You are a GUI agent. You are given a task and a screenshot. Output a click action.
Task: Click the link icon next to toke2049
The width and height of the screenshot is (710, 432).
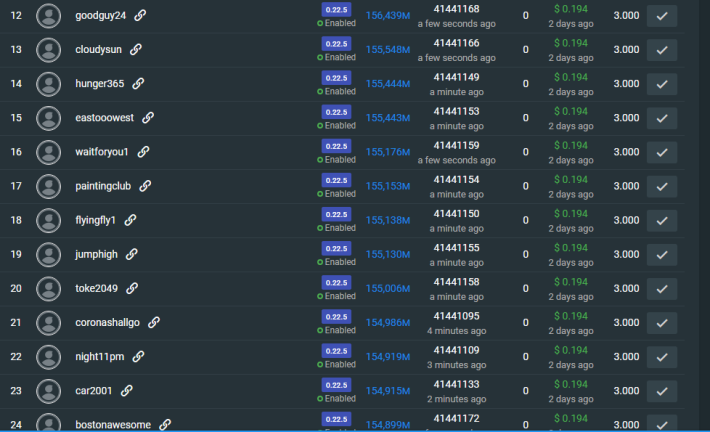point(132,288)
